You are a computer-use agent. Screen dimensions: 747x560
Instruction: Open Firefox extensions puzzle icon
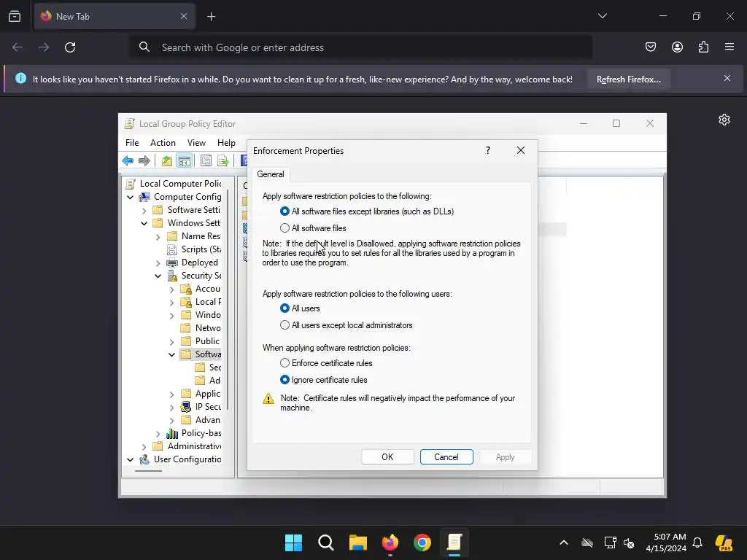[x=703, y=47]
